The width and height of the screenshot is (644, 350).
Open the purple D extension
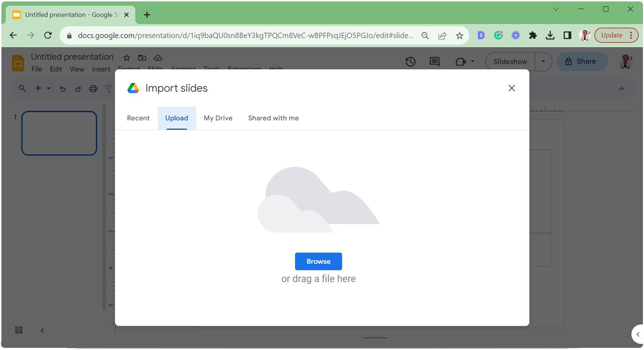[481, 35]
